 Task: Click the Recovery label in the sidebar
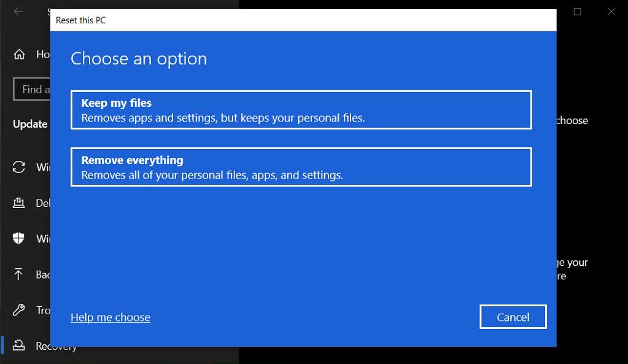coord(56,347)
